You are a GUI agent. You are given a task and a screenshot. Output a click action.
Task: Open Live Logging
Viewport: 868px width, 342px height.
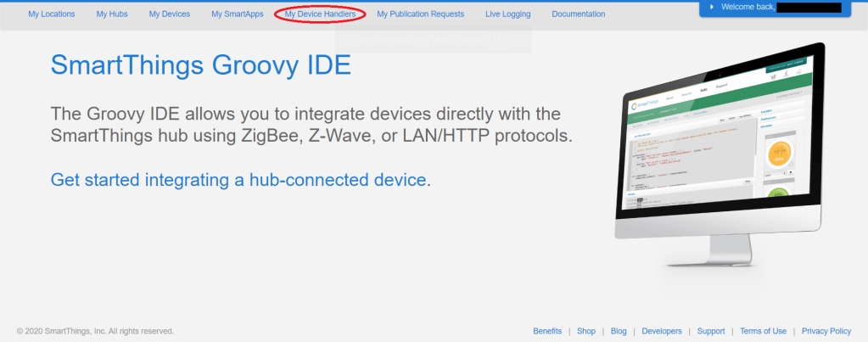[507, 14]
